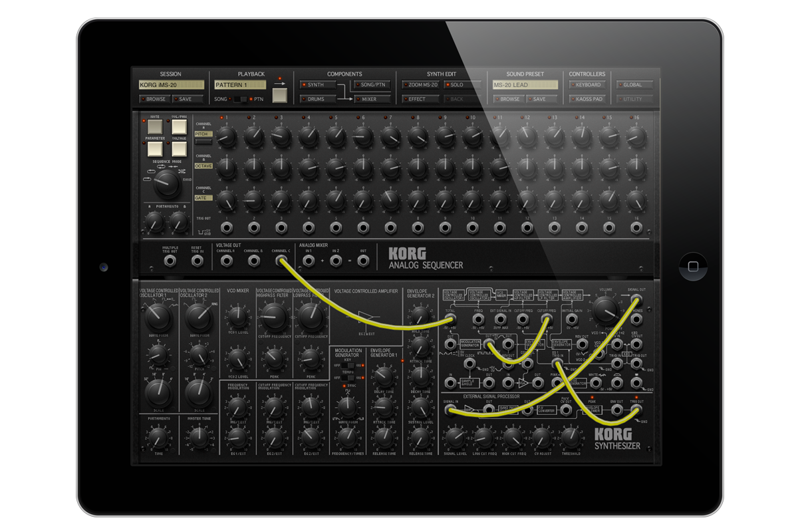Viewport: 798px width, 532px height.
Task: Click the Analog Mixer OUT jack
Action: coord(363,261)
